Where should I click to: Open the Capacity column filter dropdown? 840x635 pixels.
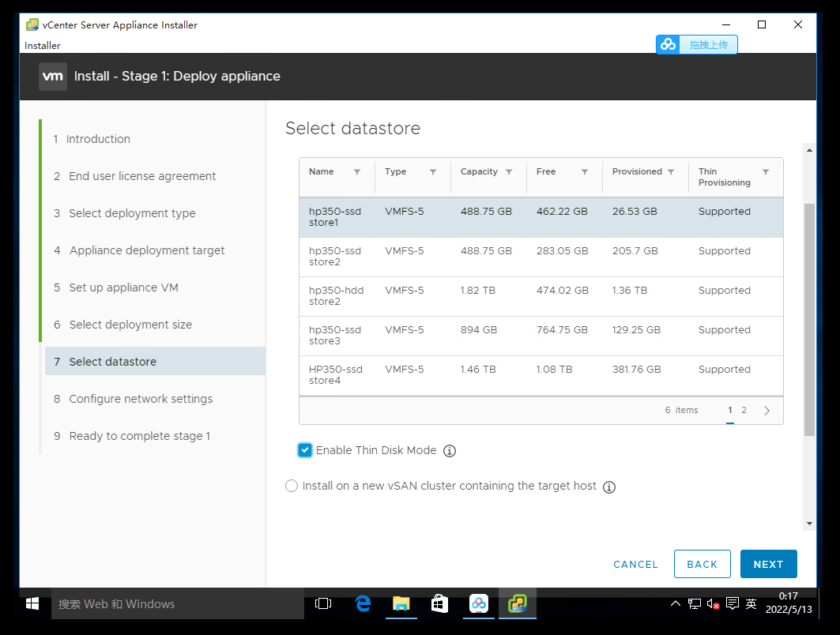tap(509, 171)
